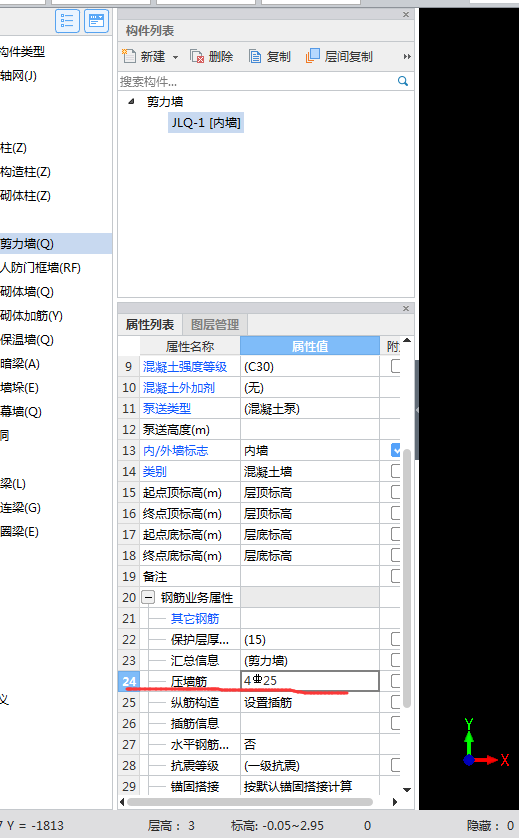Switch to 属性列表 tab
Screen dimensions: 519x838
click(x=150, y=325)
